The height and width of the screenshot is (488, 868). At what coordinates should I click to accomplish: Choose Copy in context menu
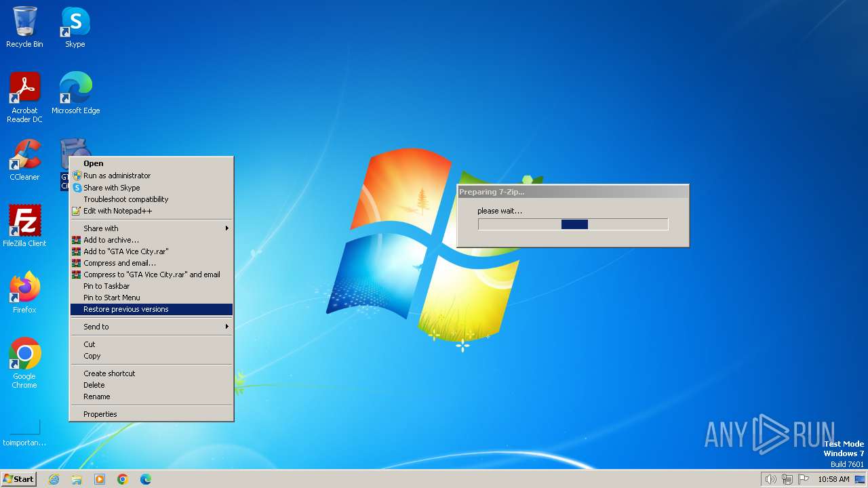[151, 356]
